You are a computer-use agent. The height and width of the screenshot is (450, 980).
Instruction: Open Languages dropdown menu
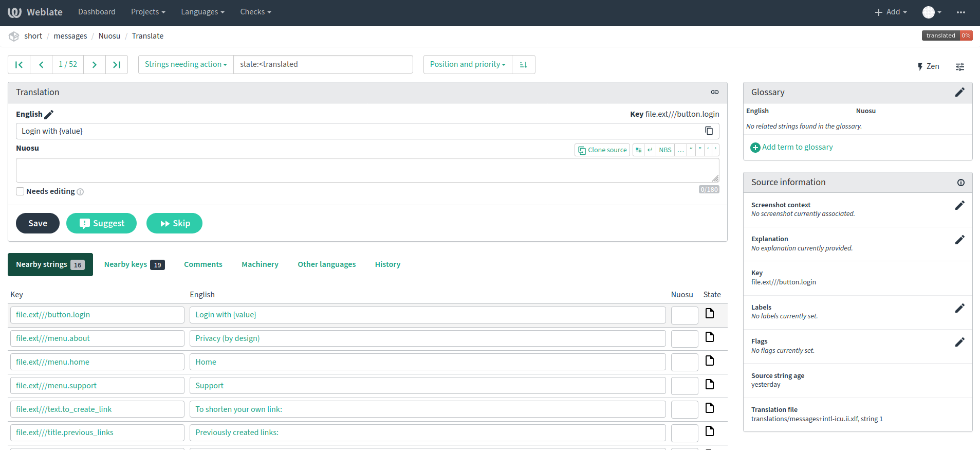202,12
